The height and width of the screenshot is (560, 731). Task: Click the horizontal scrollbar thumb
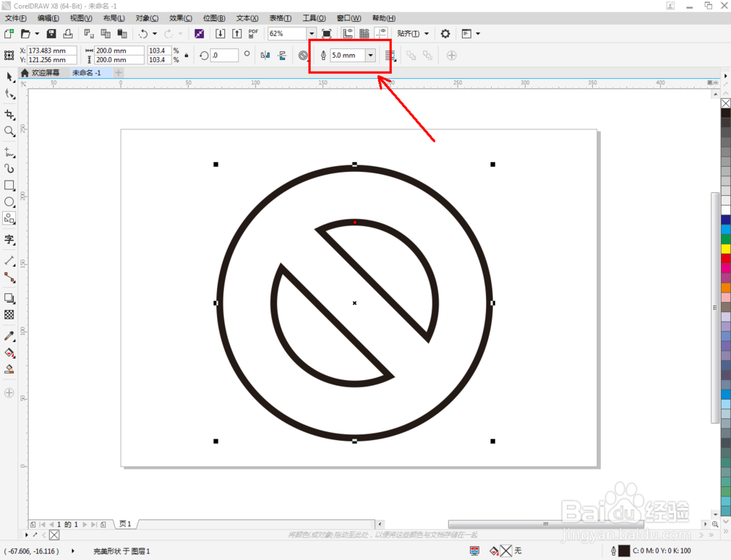pyautogui.click(x=545, y=524)
